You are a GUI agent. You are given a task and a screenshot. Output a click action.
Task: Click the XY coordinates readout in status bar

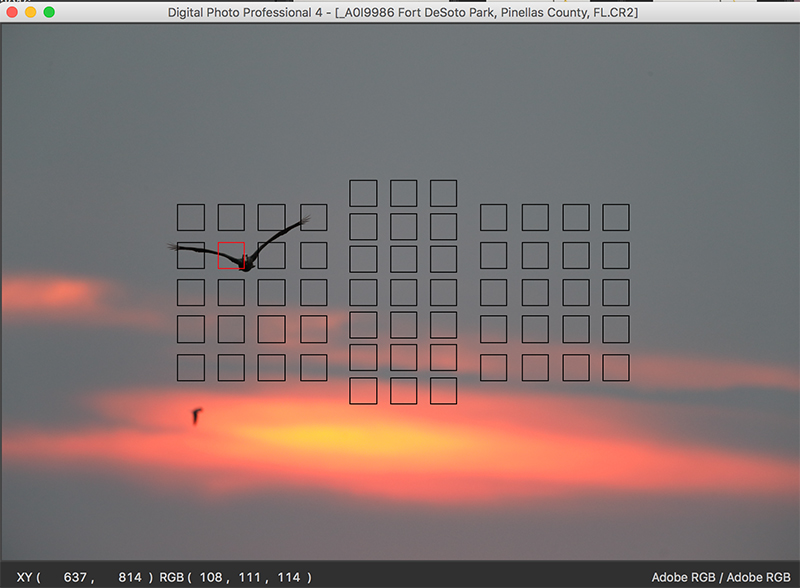[x=85, y=577]
